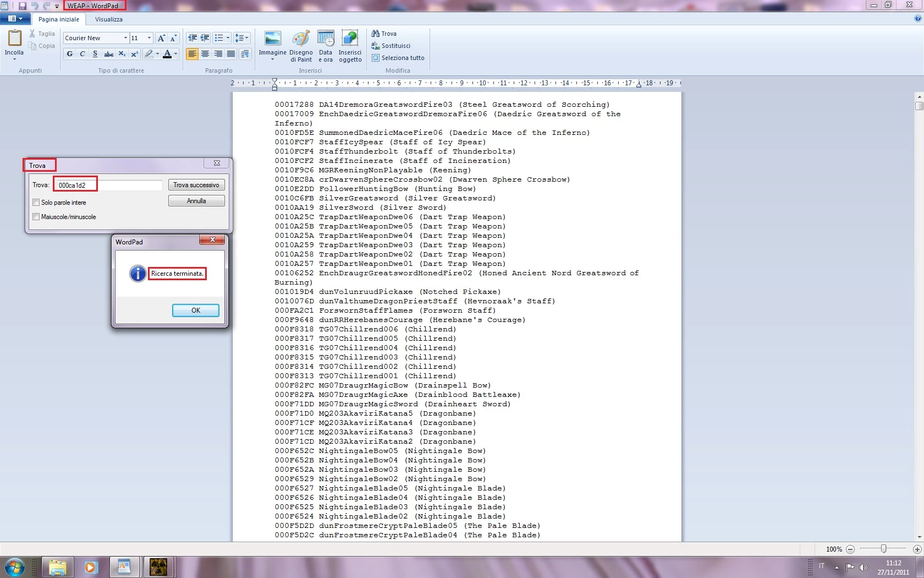This screenshot has width=924, height=578.
Task: Click OK in the WordPad message box
Action: [196, 310]
